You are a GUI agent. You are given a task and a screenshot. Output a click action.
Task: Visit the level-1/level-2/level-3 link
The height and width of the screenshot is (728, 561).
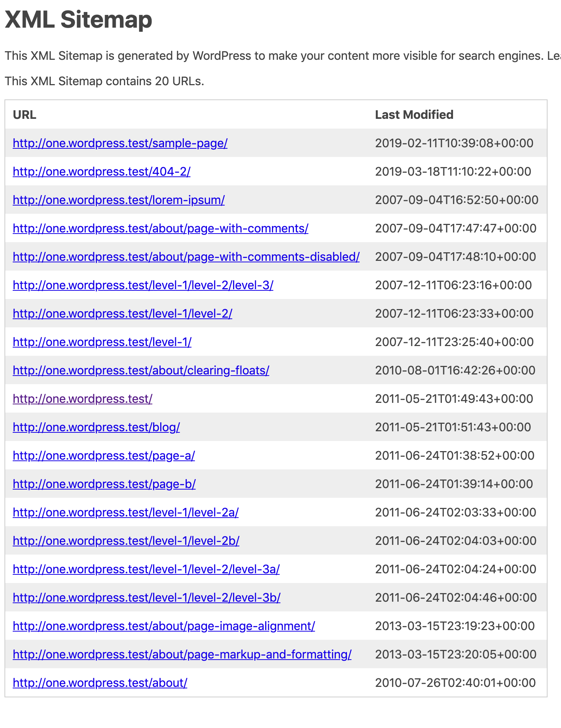(142, 285)
